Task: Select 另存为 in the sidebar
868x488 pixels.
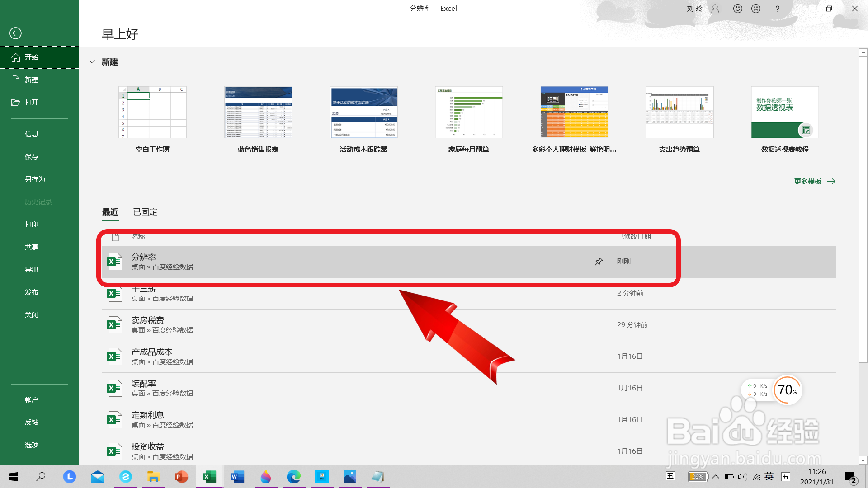Action: (35, 179)
